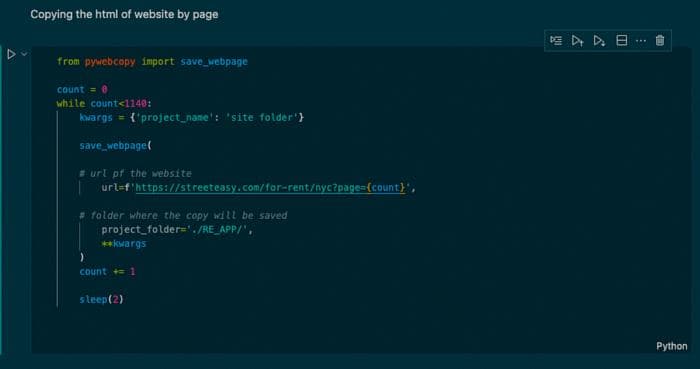Screen dimensions: 700x369
Task: Open more cell actions ellipsis
Action: [641, 41]
